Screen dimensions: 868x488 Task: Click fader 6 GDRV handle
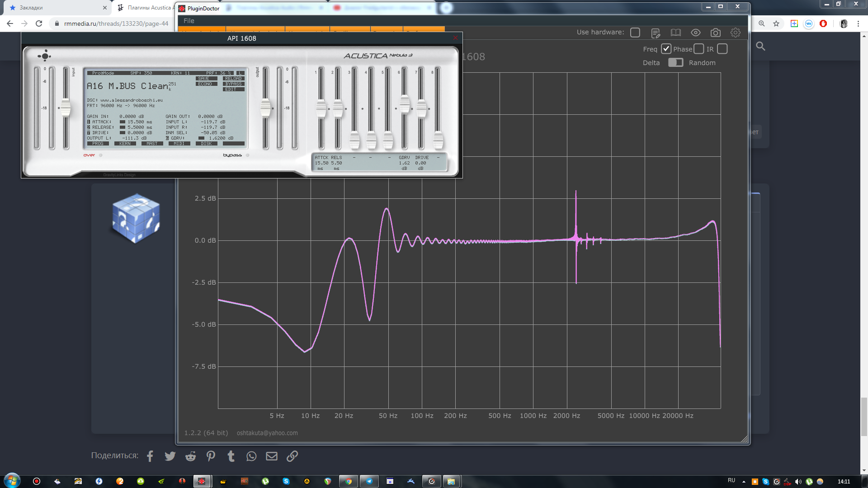(x=405, y=104)
